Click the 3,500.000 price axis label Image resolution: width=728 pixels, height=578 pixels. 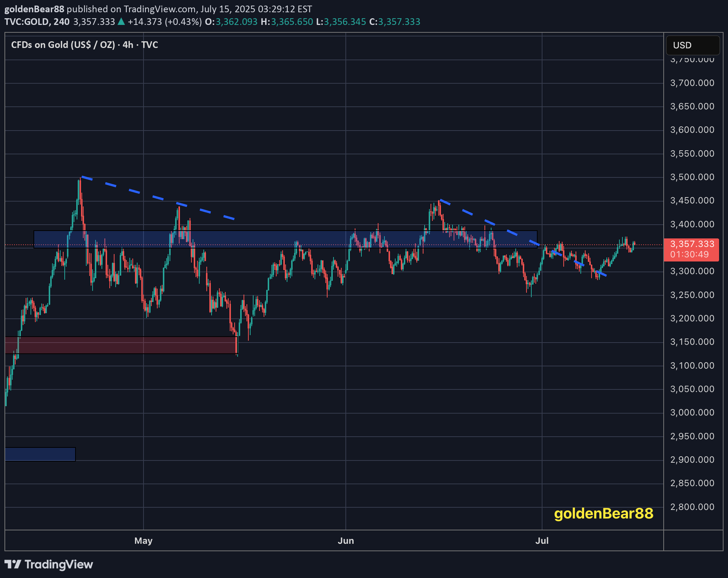[692, 177]
